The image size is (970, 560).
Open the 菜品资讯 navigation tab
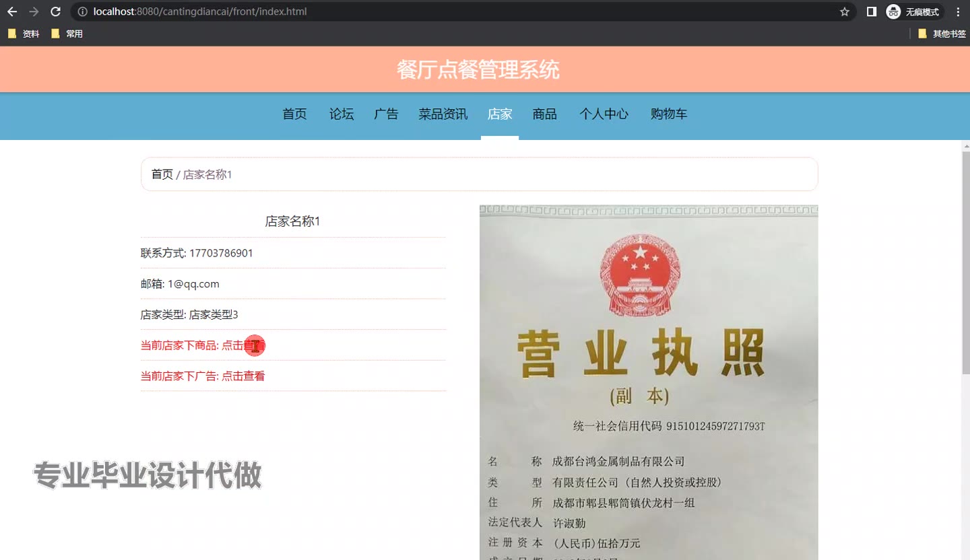443,114
